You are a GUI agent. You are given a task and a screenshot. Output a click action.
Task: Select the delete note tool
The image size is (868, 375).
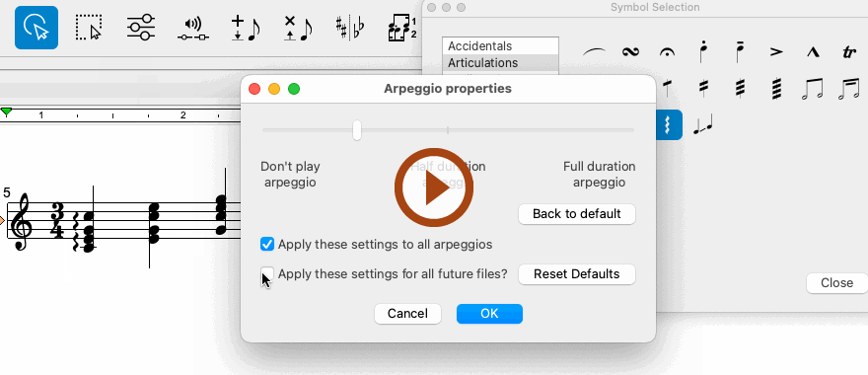tap(298, 29)
